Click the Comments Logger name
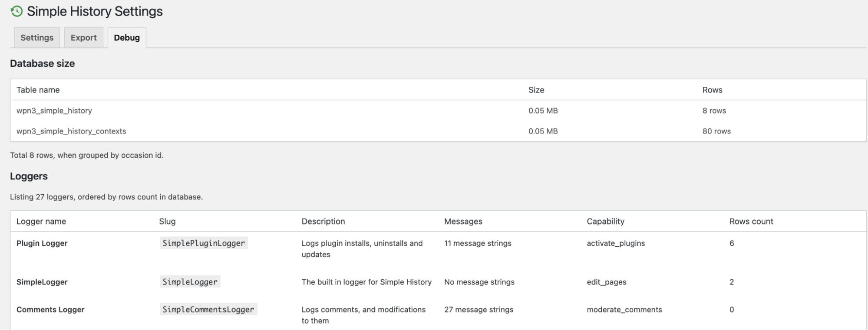Screen dimensions: 868x330 coord(50,310)
